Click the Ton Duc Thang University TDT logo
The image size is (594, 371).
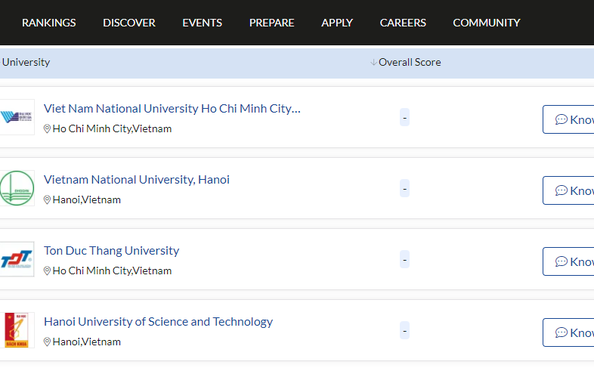tap(17, 259)
